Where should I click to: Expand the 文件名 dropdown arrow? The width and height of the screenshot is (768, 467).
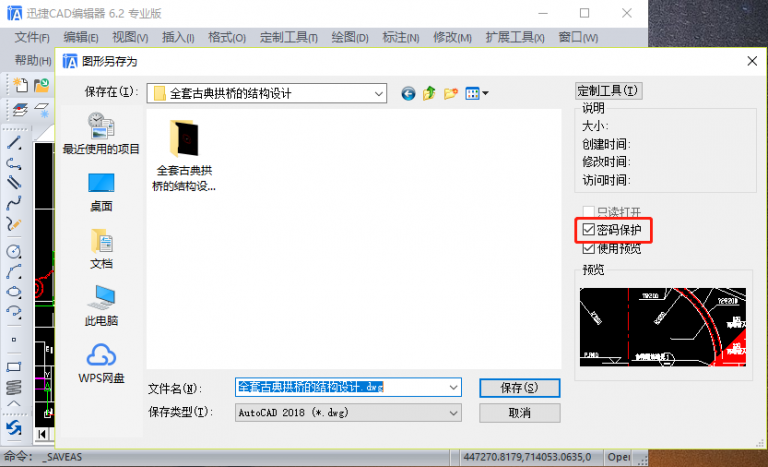click(453, 388)
